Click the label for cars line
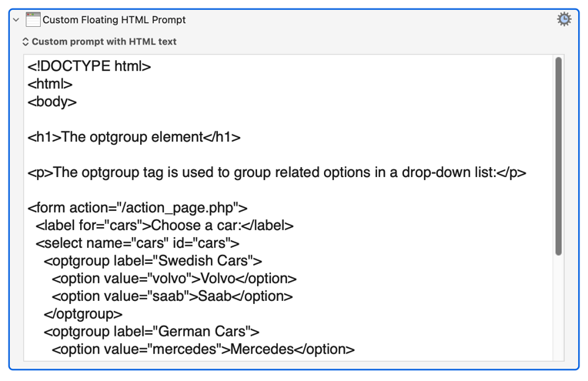The height and width of the screenshot is (381, 588). 164,226
